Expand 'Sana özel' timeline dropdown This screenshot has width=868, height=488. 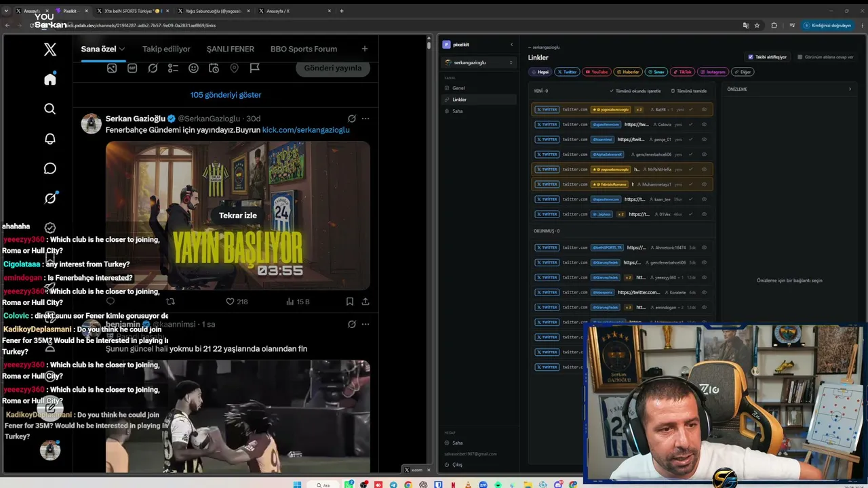tap(122, 49)
